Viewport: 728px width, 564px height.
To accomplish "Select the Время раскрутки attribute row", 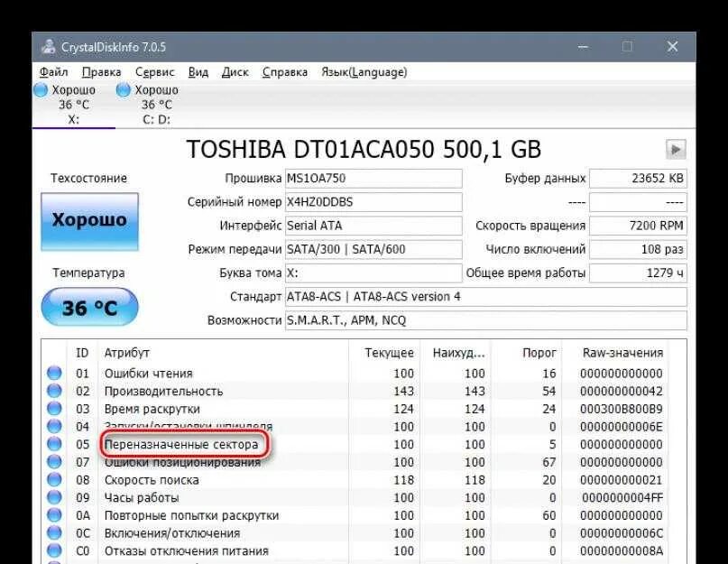I will tap(355, 409).
